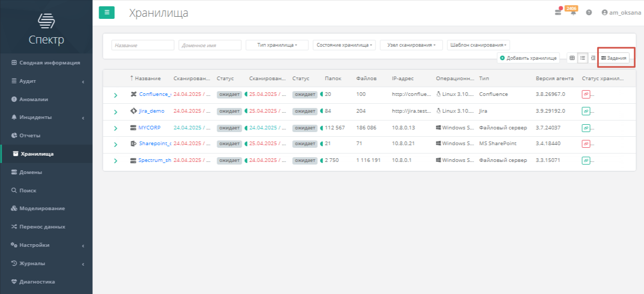Open Сводная информация in the sidebar

coord(46,62)
